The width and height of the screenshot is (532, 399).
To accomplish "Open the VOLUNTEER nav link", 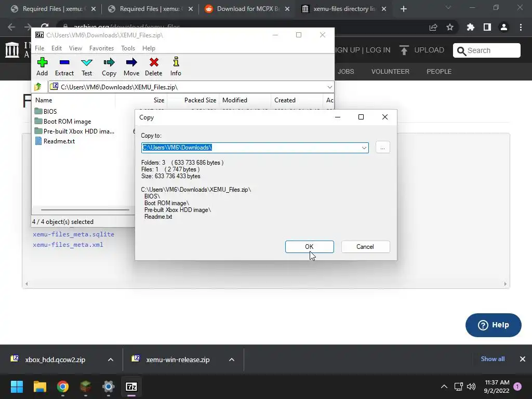I will [x=390, y=72].
